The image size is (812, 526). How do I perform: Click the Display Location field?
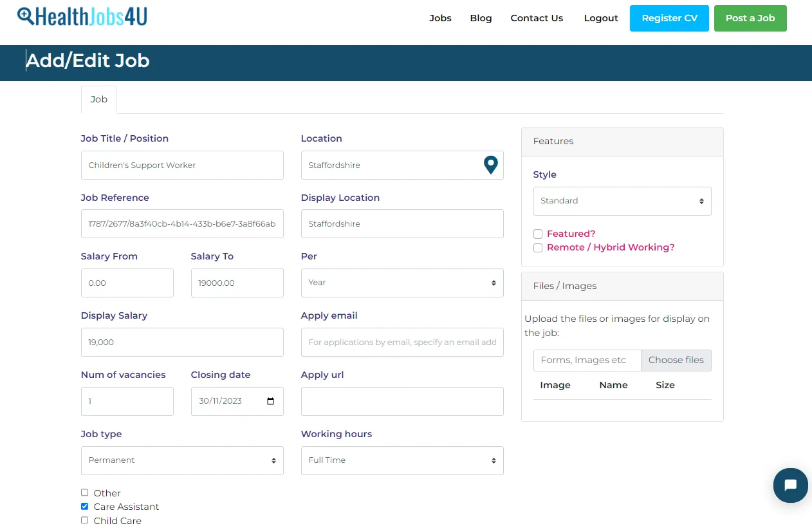402,224
